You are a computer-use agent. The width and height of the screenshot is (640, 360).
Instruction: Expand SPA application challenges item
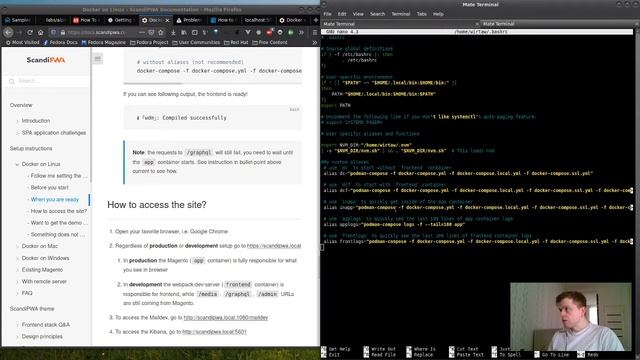point(18,133)
